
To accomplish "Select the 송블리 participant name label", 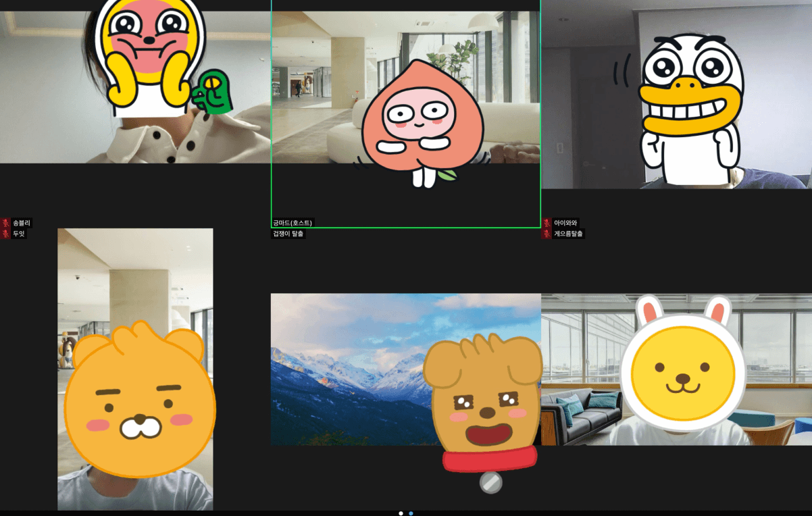I will tap(22, 223).
